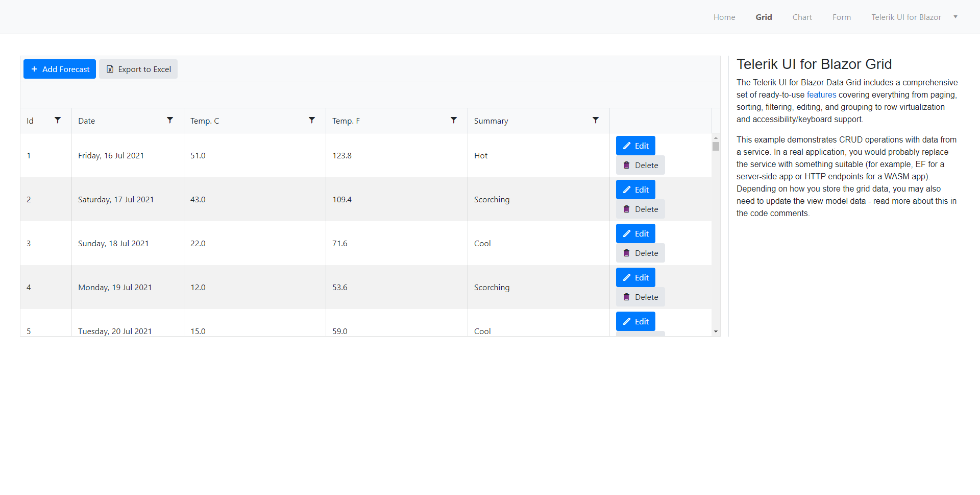Export the grid to Excel
This screenshot has height=495, width=980.
tap(138, 69)
